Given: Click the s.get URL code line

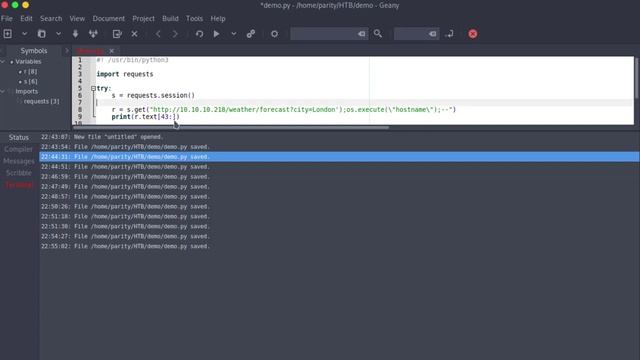Looking at the screenshot, I should [x=284, y=109].
